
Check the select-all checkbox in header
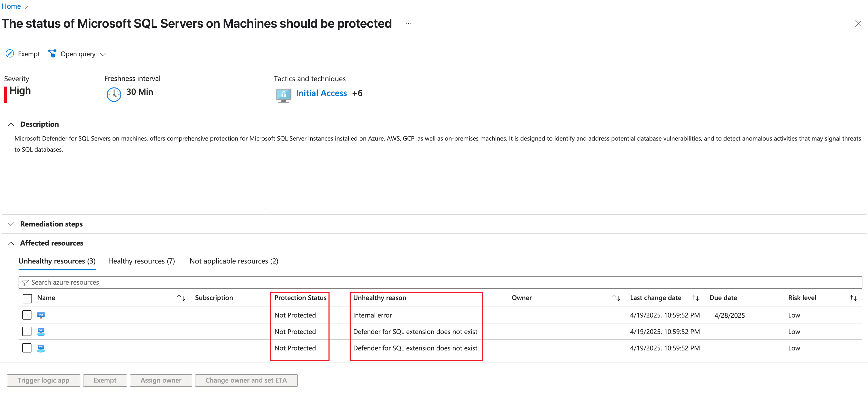click(x=27, y=298)
